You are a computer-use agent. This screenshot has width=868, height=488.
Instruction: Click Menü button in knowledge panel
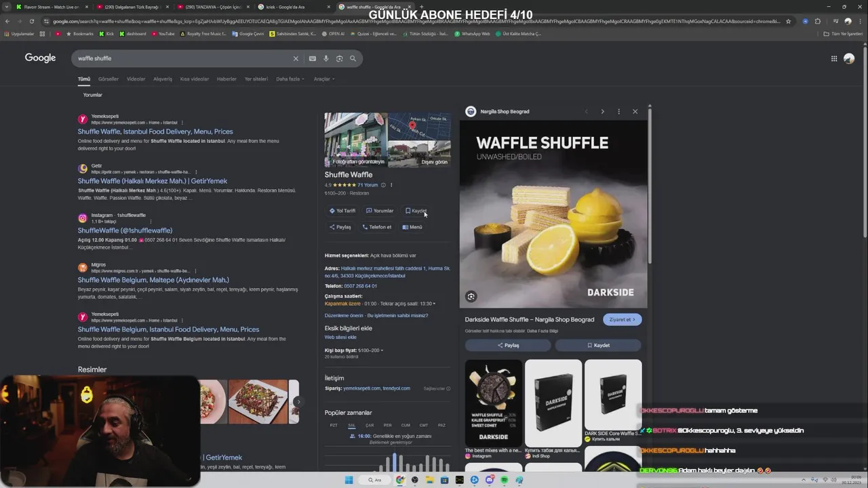pyautogui.click(x=412, y=227)
